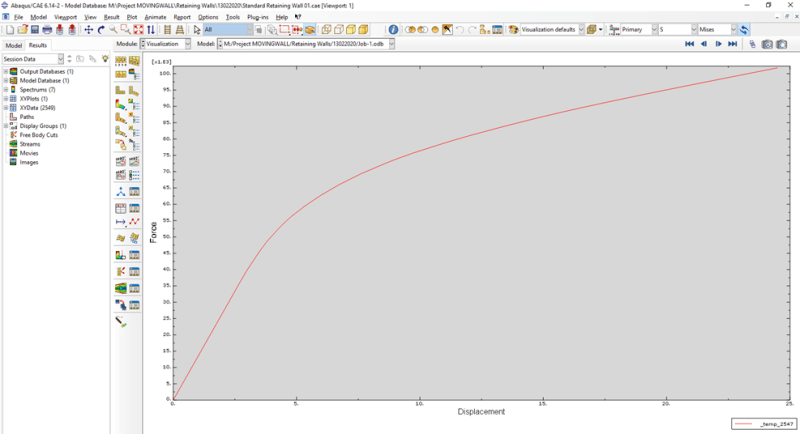800x434 pixels.
Task: Select the Magnify View tool
Action: click(113, 30)
